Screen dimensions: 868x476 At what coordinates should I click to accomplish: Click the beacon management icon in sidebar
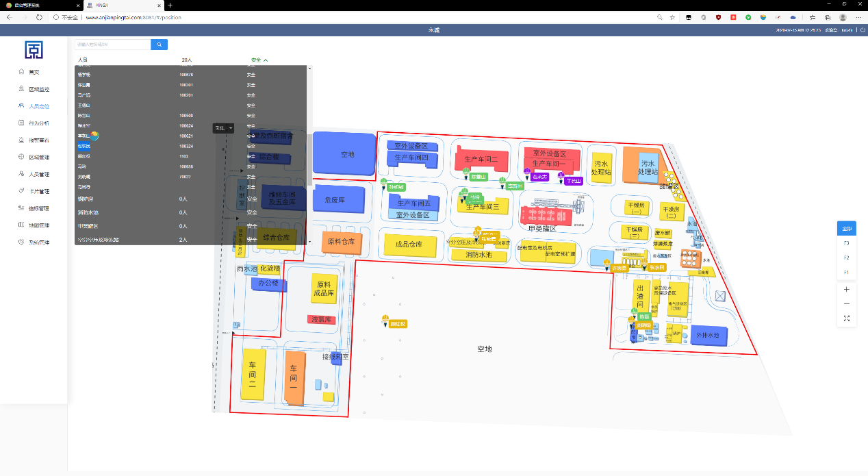[x=22, y=208]
